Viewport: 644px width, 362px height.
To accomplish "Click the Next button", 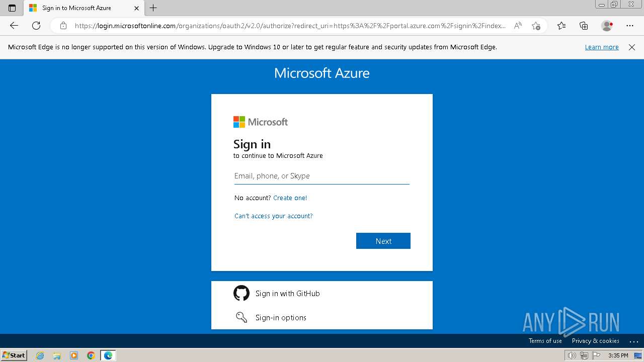I will (383, 241).
